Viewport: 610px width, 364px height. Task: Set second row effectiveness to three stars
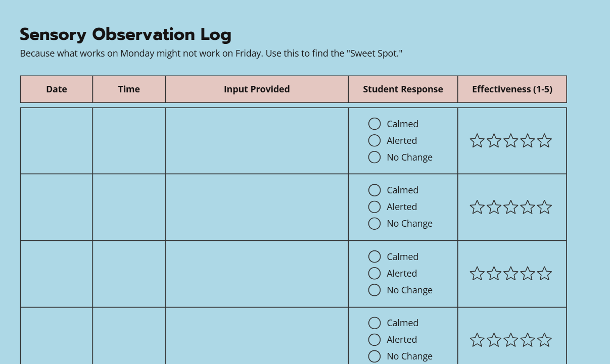click(511, 207)
